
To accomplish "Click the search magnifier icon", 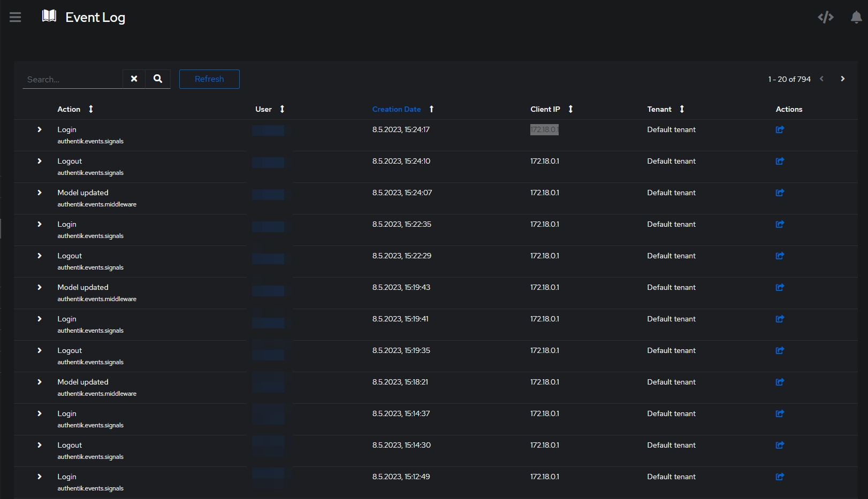I will coord(157,79).
